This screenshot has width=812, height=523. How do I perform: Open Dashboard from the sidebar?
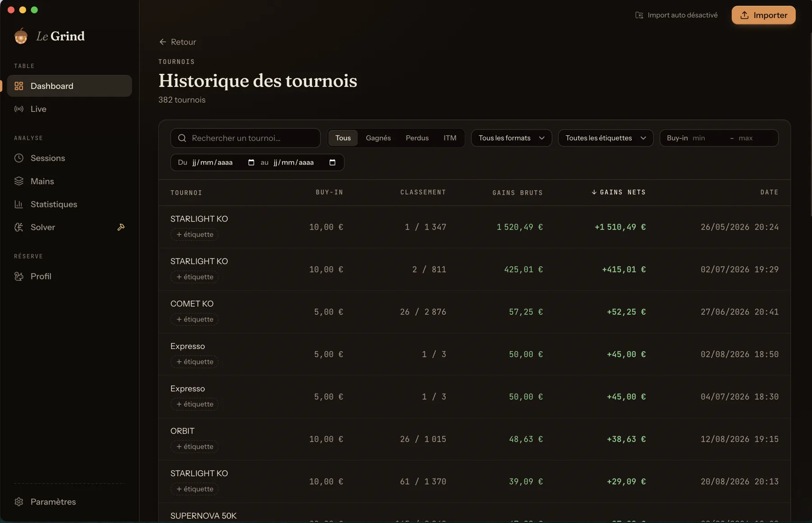(69, 86)
